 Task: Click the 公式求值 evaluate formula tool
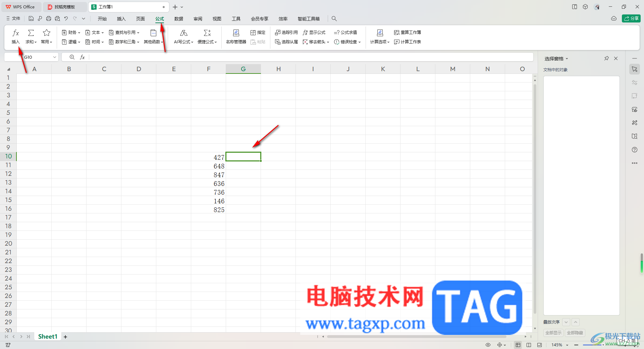coord(345,33)
